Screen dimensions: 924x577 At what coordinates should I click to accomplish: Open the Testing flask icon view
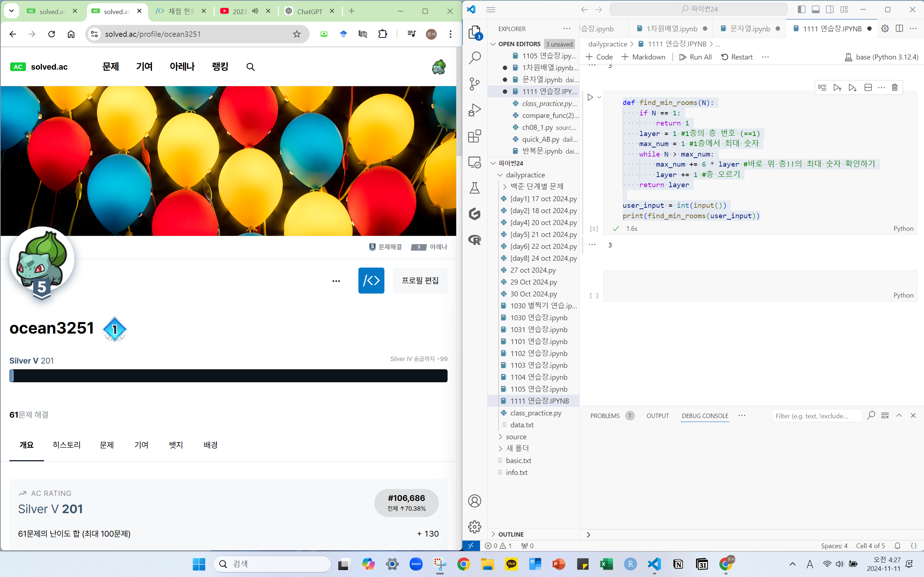click(x=475, y=188)
